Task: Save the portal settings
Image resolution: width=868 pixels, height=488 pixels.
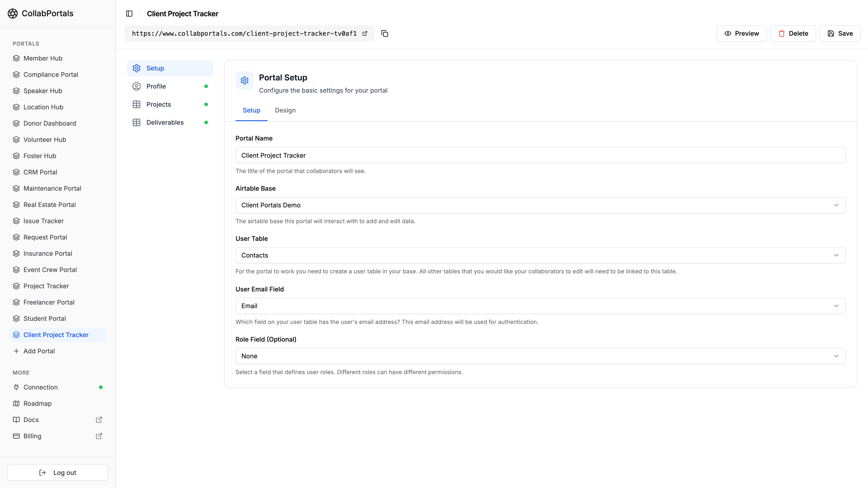Action: tap(840, 33)
